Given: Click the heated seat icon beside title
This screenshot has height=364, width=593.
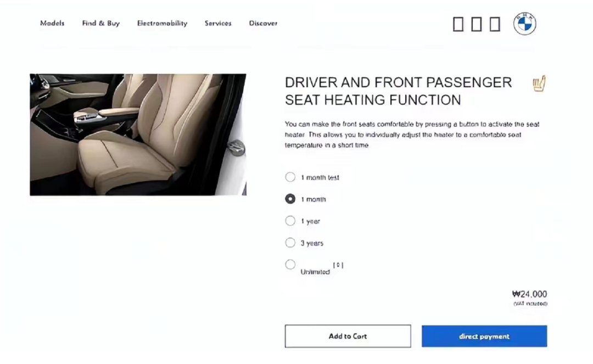Looking at the screenshot, I should [539, 83].
